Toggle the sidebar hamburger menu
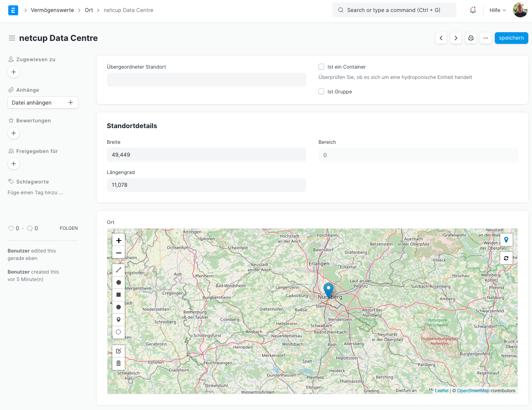This screenshot has width=532, height=410. click(12, 38)
